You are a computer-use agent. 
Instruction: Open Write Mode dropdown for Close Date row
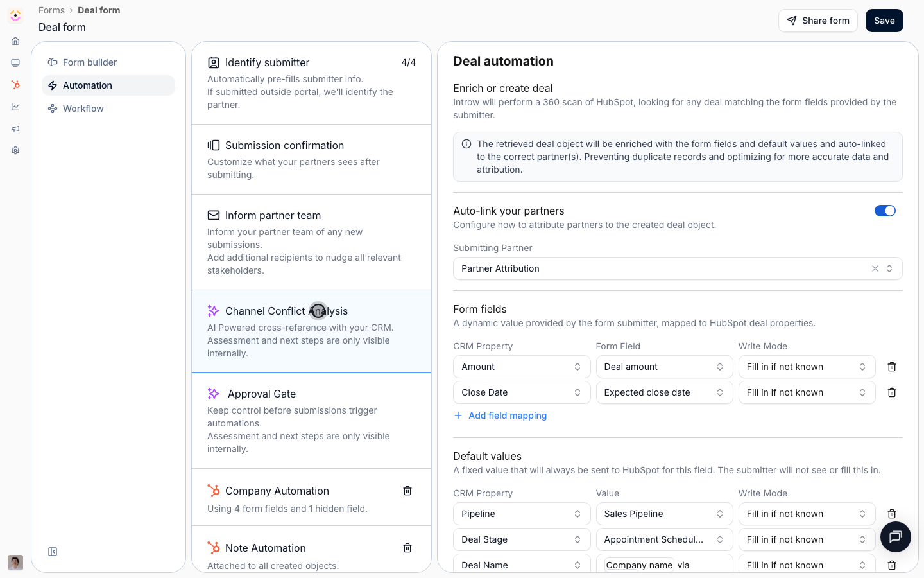pyautogui.click(x=807, y=392)
